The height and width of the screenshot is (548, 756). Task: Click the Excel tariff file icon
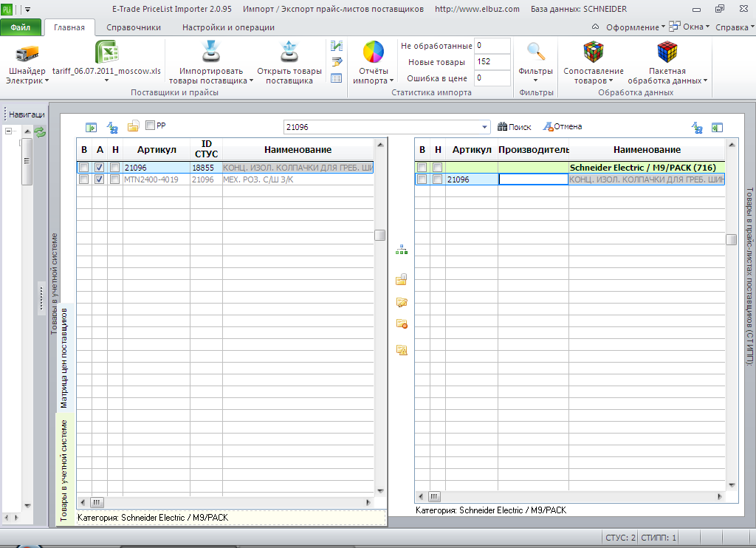point(106,52)
